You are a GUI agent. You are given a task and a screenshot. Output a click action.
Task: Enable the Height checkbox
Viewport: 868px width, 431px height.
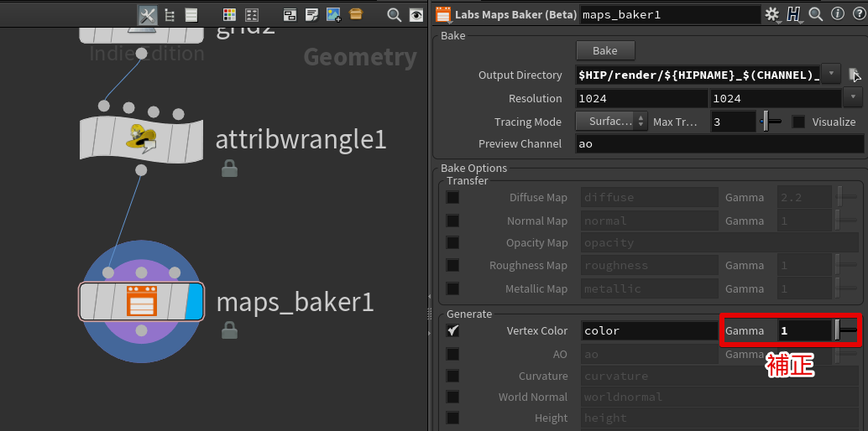[452, 418]
